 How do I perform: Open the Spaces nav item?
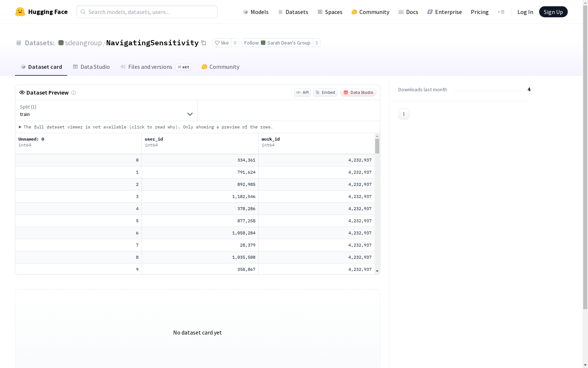tap(330, 12)
